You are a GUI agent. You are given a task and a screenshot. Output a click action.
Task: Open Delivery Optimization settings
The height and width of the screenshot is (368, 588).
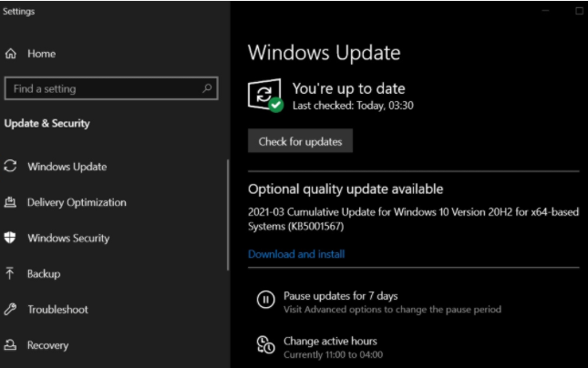point(77,202)
